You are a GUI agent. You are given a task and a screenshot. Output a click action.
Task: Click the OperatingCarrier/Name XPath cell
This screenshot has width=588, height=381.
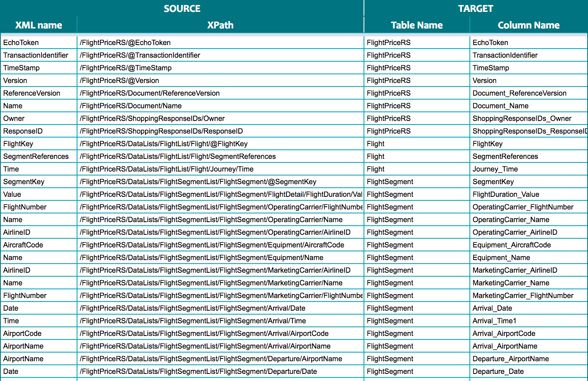[220, 219]
